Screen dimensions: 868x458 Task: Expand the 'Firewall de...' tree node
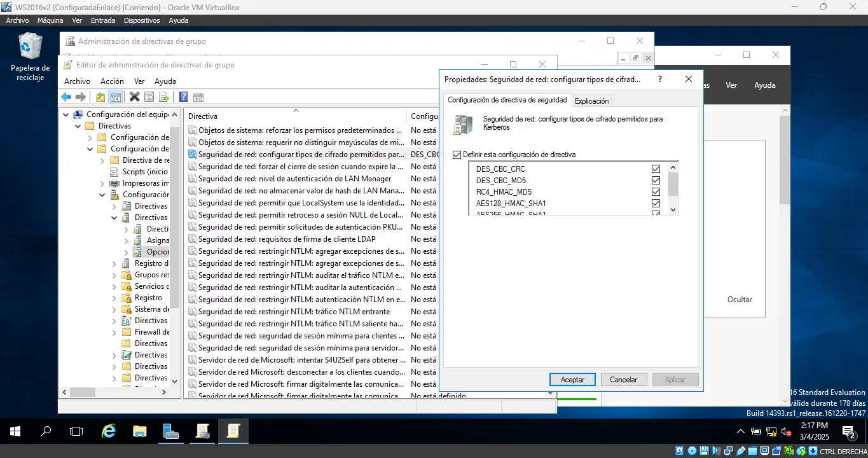(114, 332)
